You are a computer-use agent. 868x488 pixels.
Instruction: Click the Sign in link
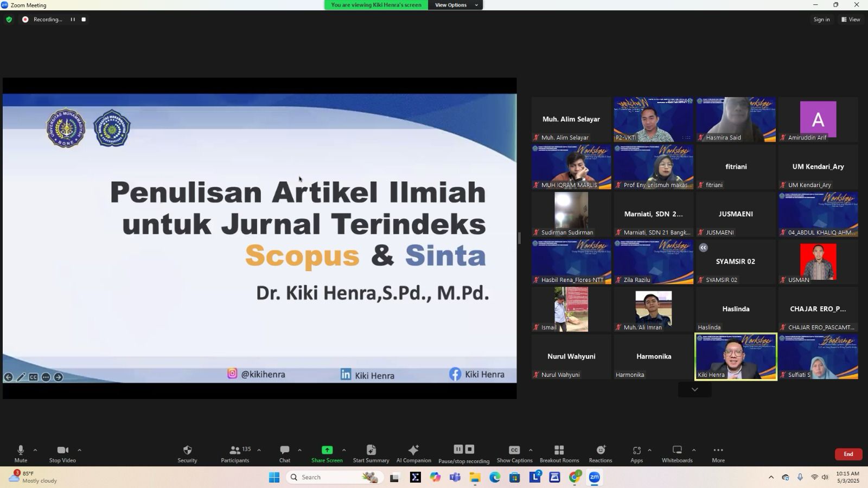[821, 20]
